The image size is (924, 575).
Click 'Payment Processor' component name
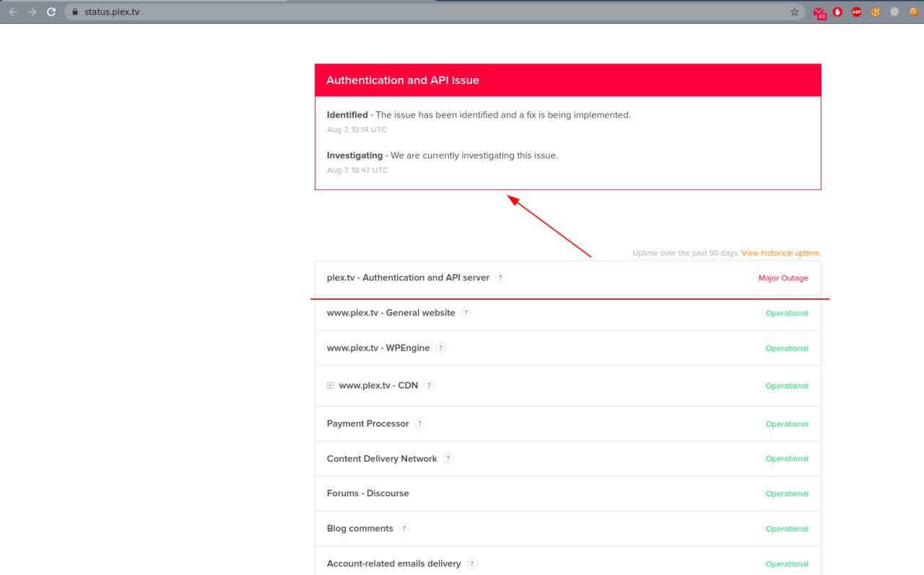[368, 424]
